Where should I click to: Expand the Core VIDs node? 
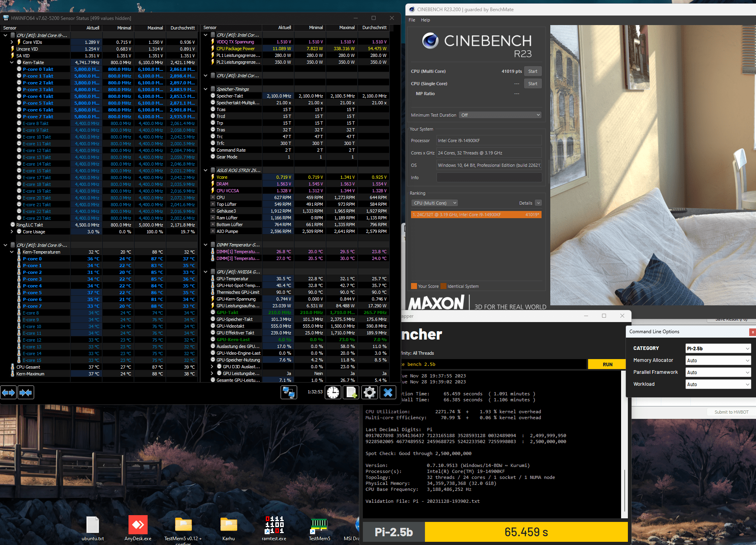pyautogui.click(x=12, y=42)
